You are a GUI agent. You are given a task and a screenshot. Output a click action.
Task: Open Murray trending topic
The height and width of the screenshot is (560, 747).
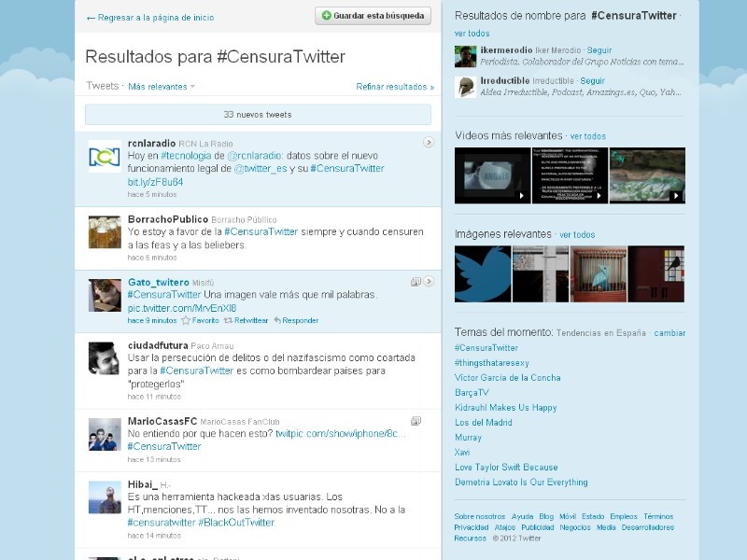[x=468, y=437]
